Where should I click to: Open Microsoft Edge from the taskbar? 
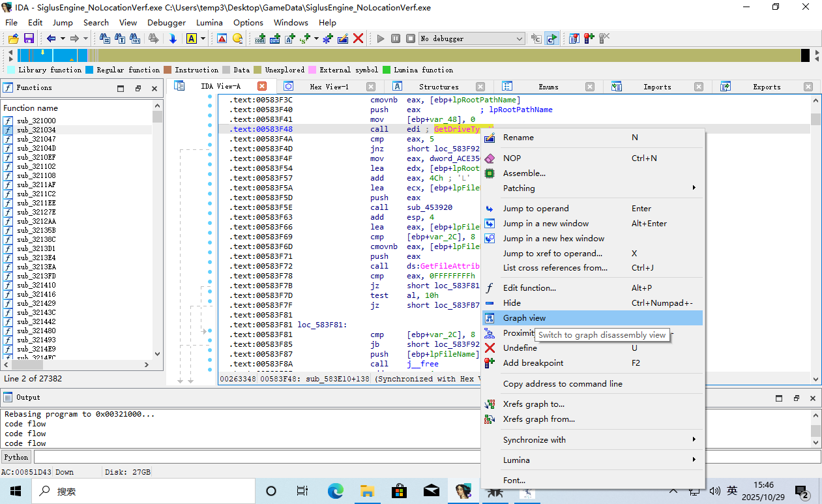[x=335, y=491]
